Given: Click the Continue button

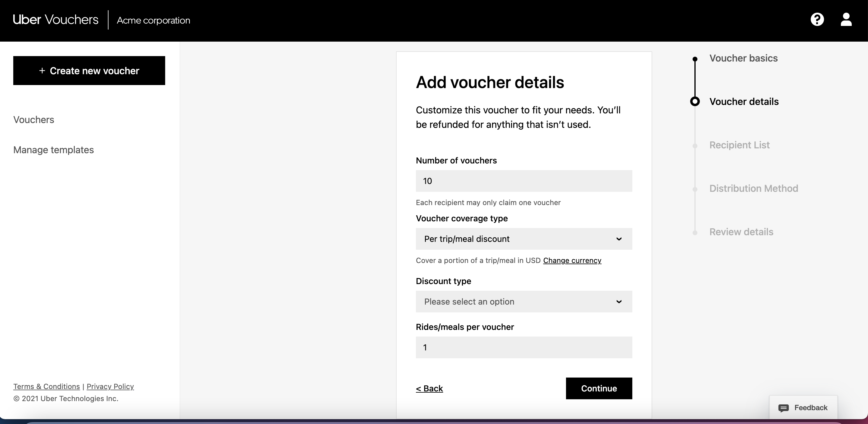Looking at the screenshot, I should tap(599, 388).
